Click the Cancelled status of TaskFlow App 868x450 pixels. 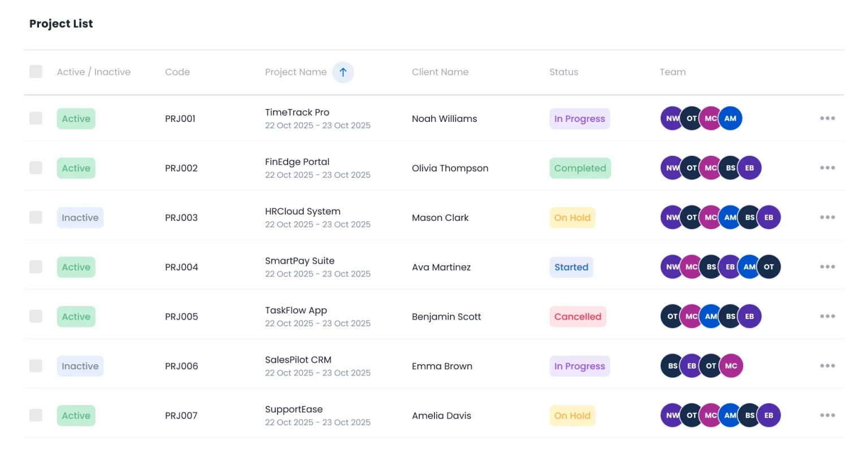[x=578, y=316]
